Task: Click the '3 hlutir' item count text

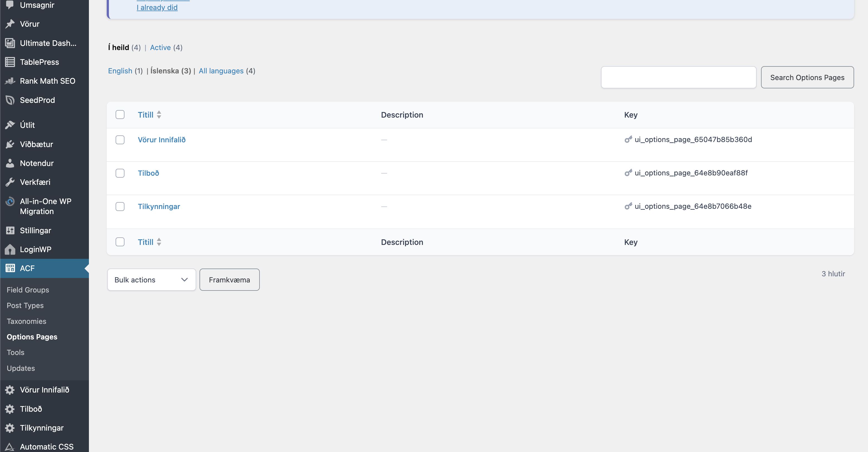Action: point(833,274)
